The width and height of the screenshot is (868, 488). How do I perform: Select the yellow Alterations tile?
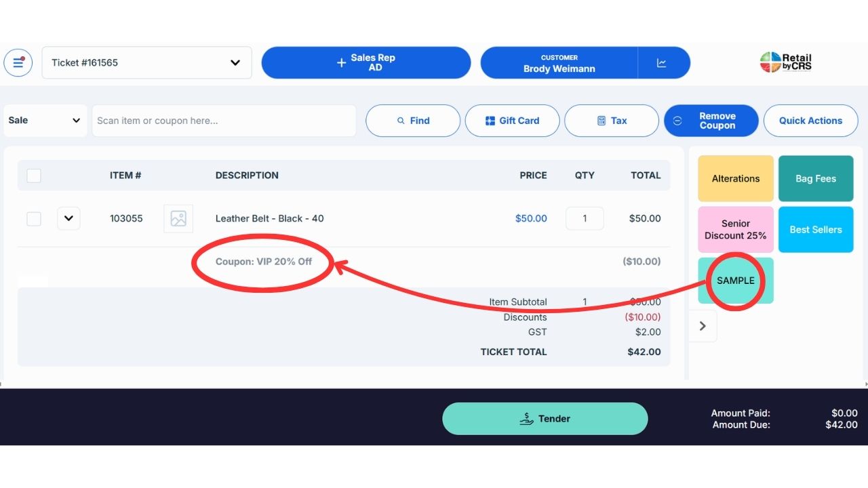736,179
